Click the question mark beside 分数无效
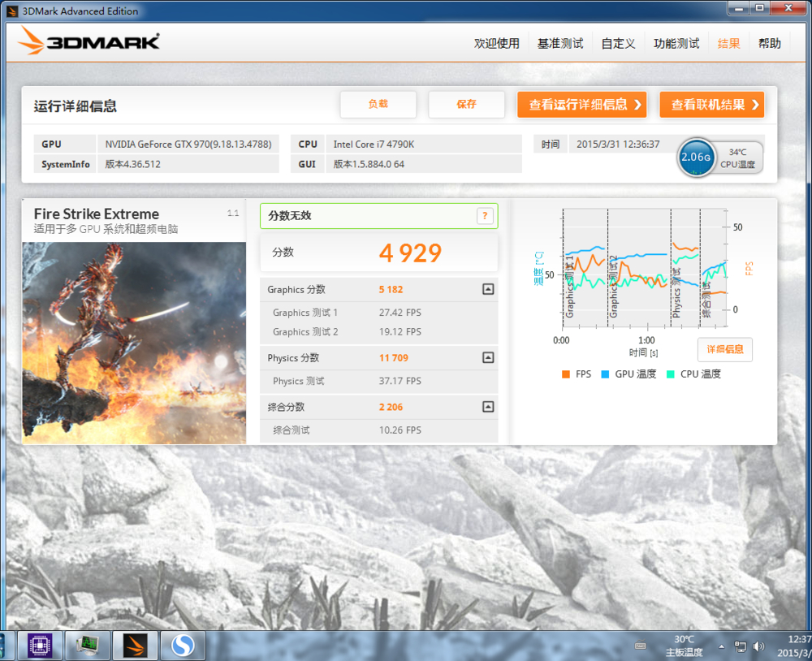Image resolution: width=812 pixels, height=661 pixels. pyautogui.click(x=485, y=216)
